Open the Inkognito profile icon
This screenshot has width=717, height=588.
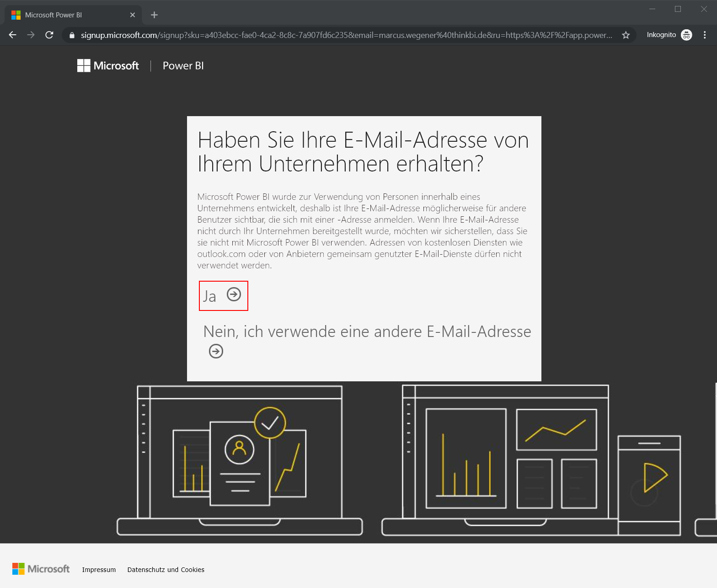pyautogui.click(x=686, y=35)
